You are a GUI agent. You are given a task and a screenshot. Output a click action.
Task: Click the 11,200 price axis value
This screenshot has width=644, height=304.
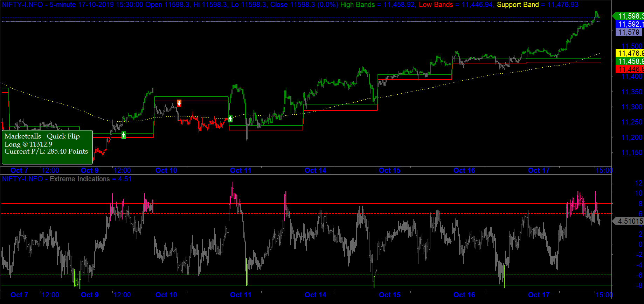(632, 137)
